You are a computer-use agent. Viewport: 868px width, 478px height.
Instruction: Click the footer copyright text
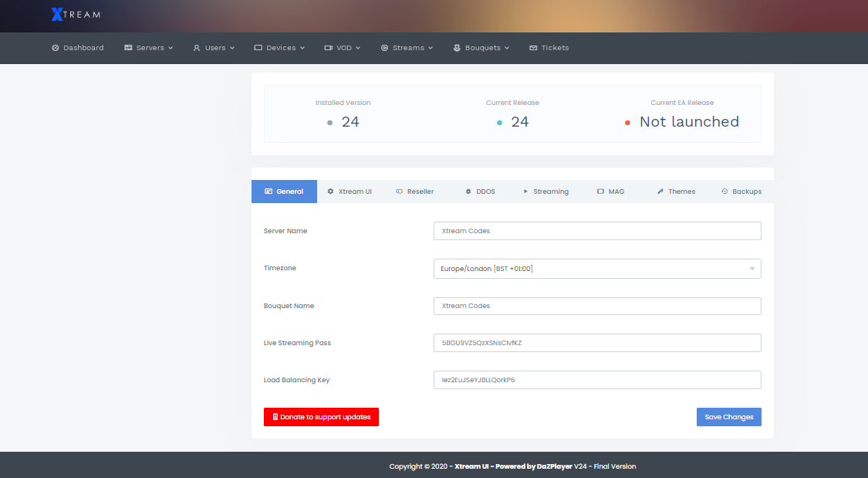[x=512, y=466]
